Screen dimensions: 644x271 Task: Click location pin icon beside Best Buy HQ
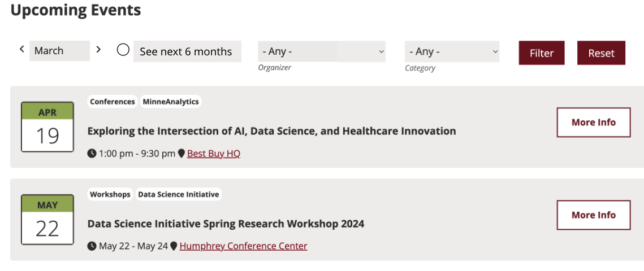[x=181, y=154]
